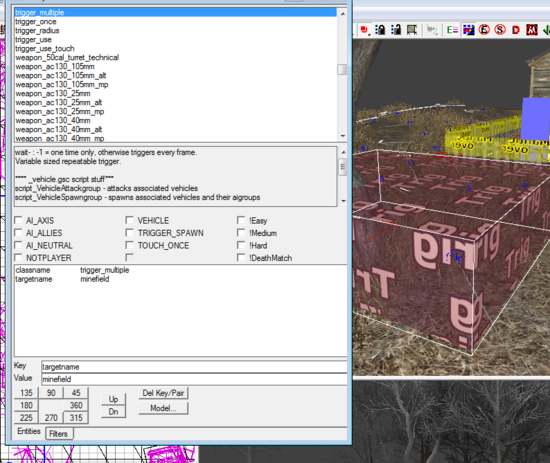Screen dimensions: 550x463
Task: Set angle with the 180 button
Action: tap(26, 405)
